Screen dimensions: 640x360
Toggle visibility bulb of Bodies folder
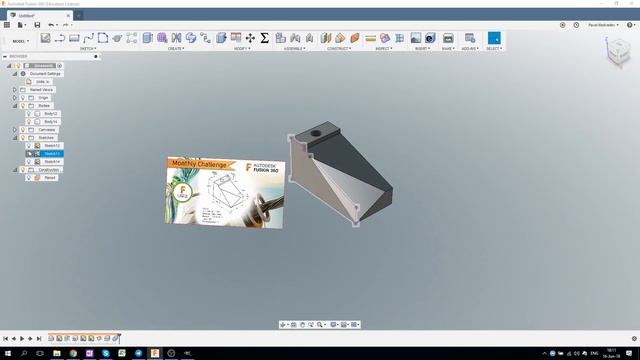(23, 106)
